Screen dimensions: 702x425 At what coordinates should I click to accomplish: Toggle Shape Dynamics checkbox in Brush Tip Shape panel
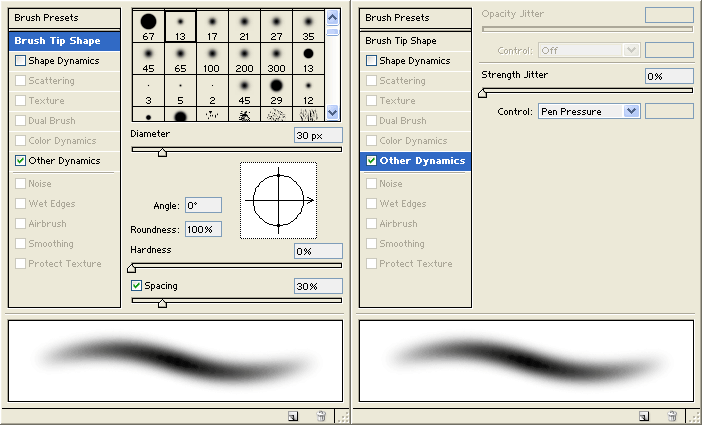pos(20,60)
